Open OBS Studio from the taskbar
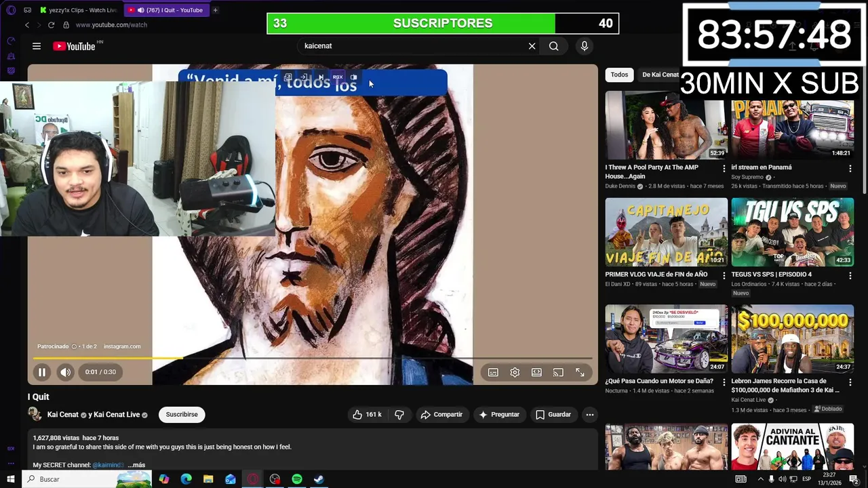The height and width of the screenshot is (488, 868). pos(275,479)
